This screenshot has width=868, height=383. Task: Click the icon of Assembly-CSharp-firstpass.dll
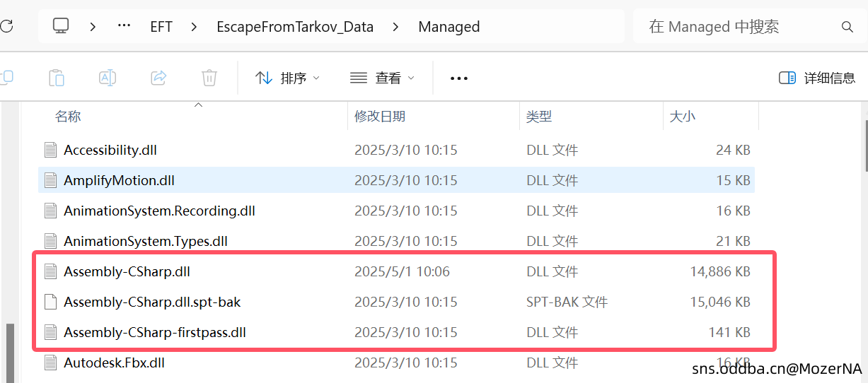point(50,332)
